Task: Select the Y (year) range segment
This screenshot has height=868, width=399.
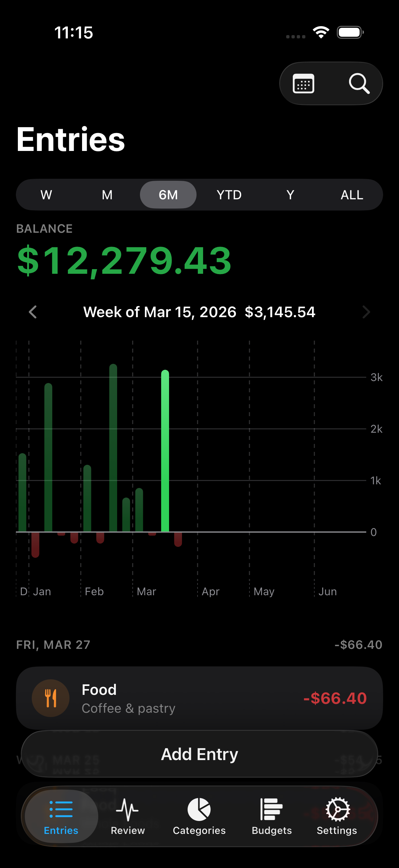Action: 290,195
